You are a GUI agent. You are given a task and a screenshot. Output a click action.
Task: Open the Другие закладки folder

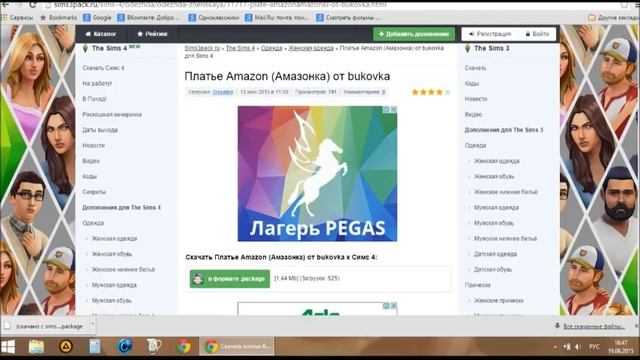point(613,18)
